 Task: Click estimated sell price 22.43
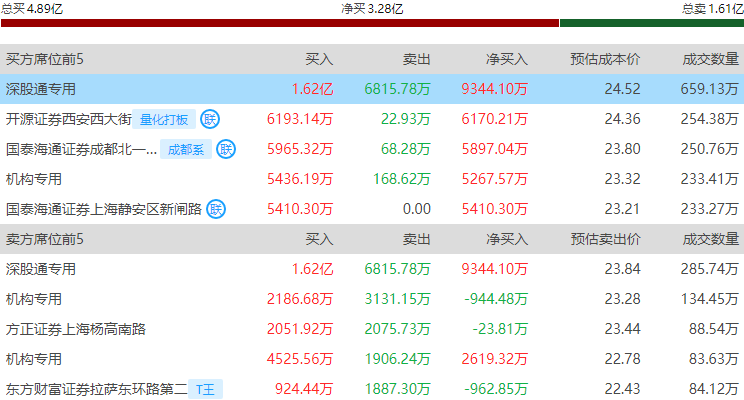(623, 389)
